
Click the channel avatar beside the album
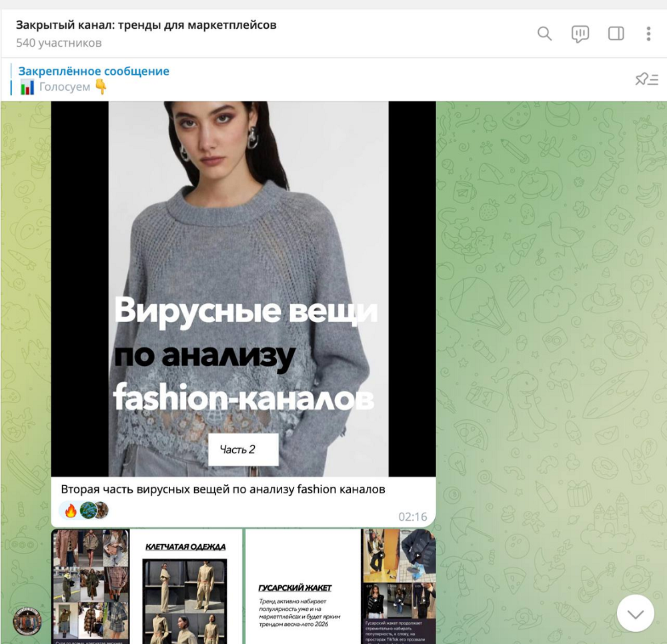click(x=27, y=621)
